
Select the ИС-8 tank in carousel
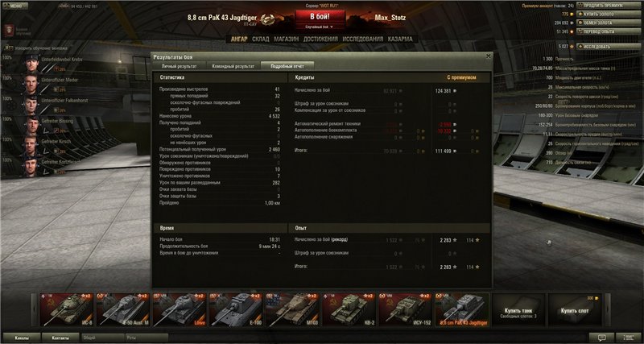click(67, 310)
